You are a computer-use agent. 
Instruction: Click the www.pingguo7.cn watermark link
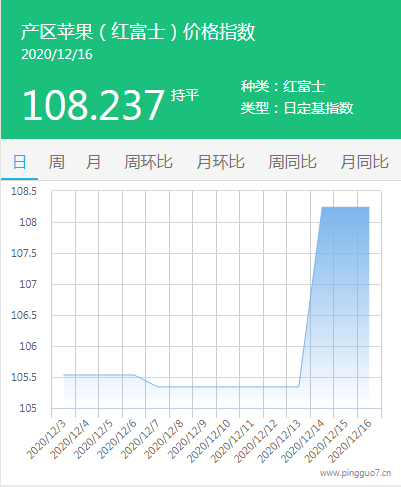pyautogui.click(x=355, y=473)
